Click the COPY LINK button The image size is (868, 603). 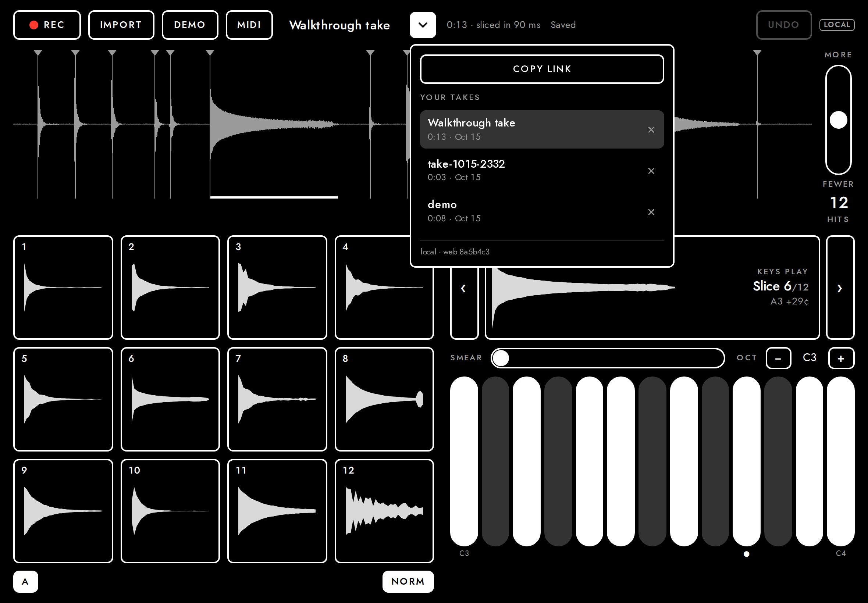[542, 69]
